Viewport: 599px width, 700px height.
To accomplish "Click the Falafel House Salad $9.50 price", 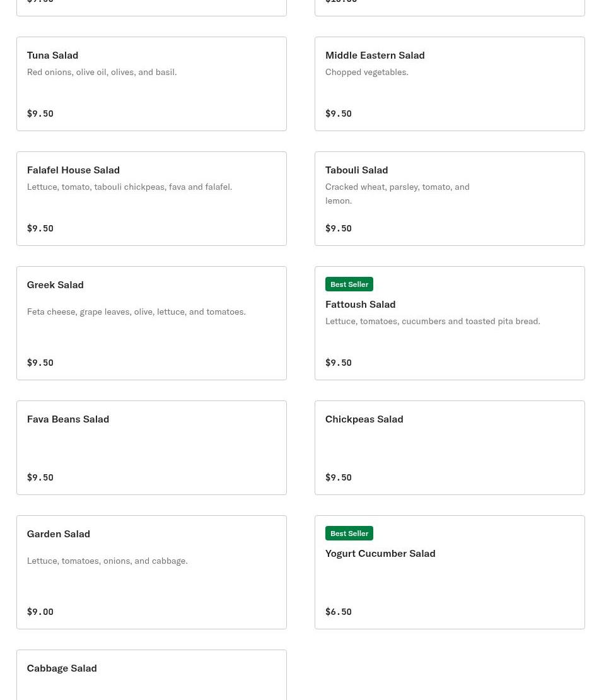I will 40,228.
